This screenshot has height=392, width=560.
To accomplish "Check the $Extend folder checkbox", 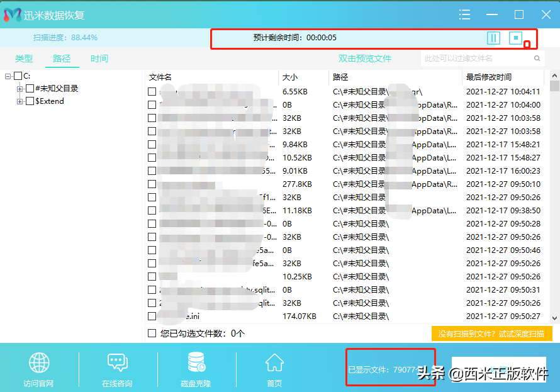I will [x=30, y=101].
